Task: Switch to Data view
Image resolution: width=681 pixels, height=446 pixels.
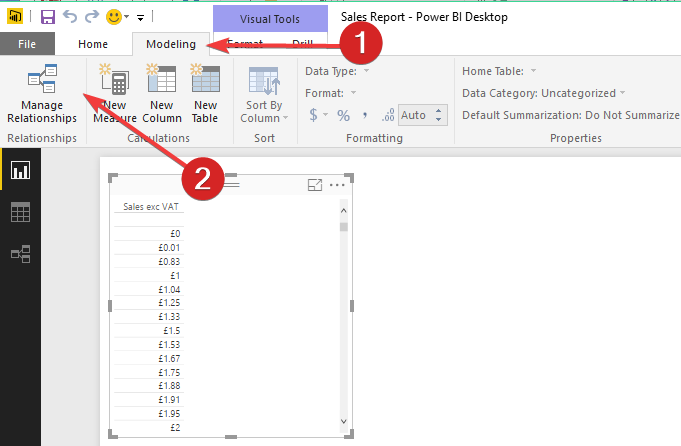Action: coord(20,212)
